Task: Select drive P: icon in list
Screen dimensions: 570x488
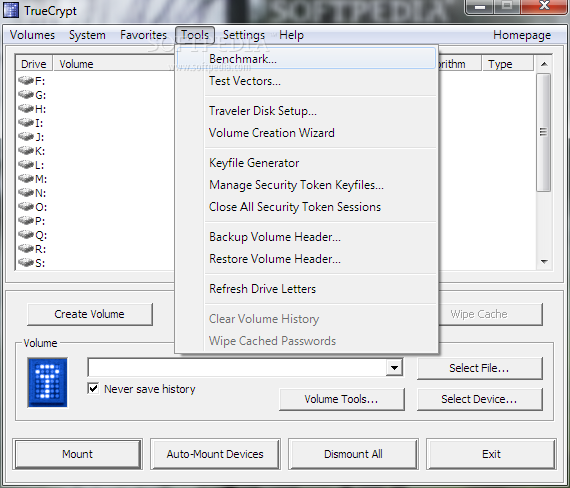Action: [25, 220]
